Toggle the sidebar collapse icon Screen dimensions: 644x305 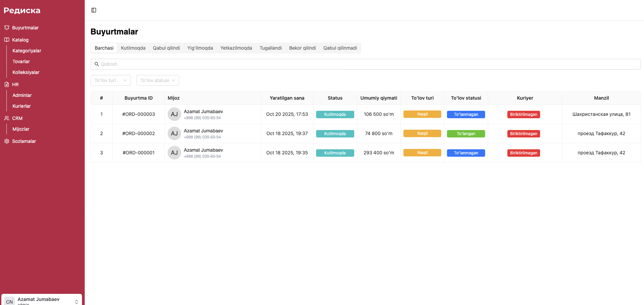(94, 10)
